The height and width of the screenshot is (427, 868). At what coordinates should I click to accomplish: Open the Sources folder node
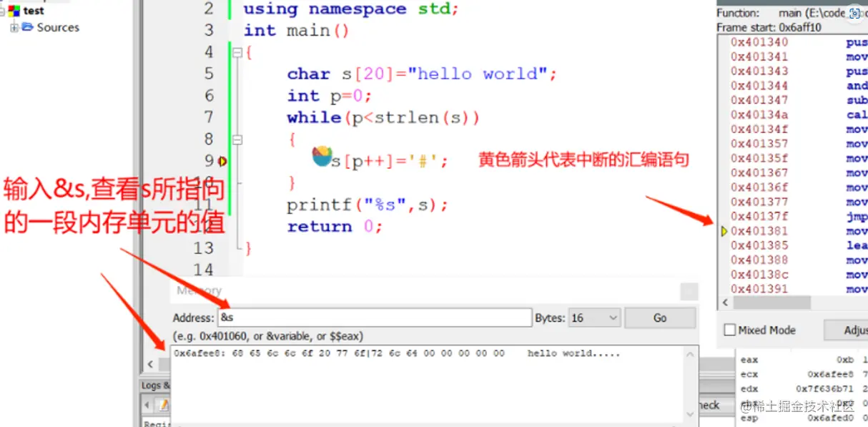click(x=58, y=27)
